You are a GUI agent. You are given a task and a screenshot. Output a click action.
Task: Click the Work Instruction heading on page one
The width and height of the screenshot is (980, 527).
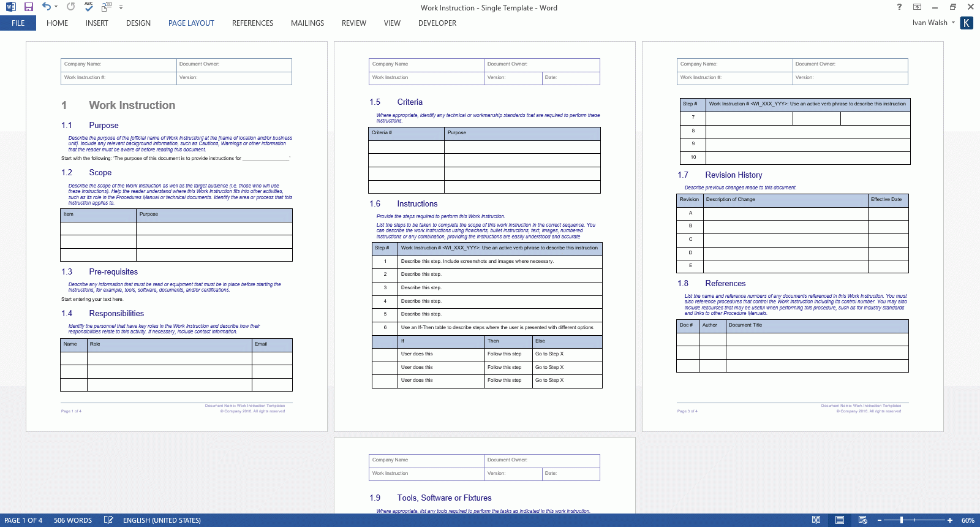coord(132,105)
